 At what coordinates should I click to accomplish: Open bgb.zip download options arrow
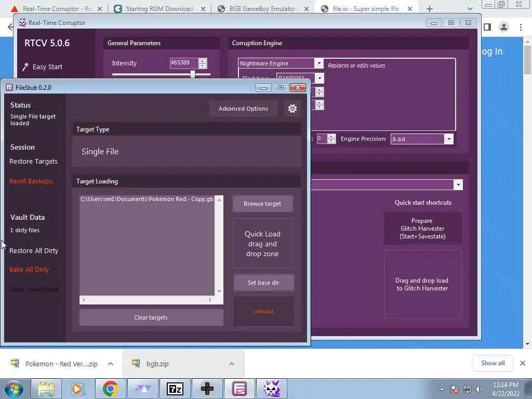tap(232, 364)
